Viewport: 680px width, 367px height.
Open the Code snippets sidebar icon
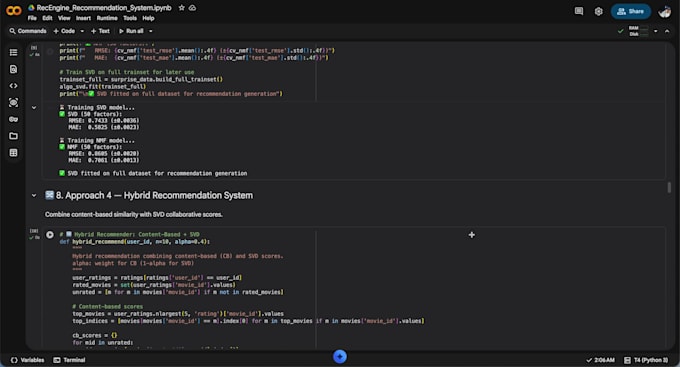[x=13, y=86]
